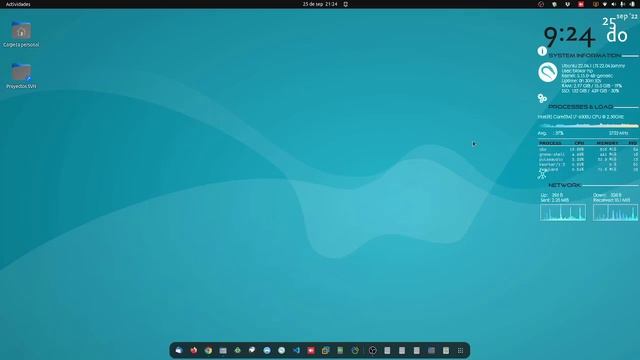Click the download traffic graph in NETWORK widget

pos(615,212)
